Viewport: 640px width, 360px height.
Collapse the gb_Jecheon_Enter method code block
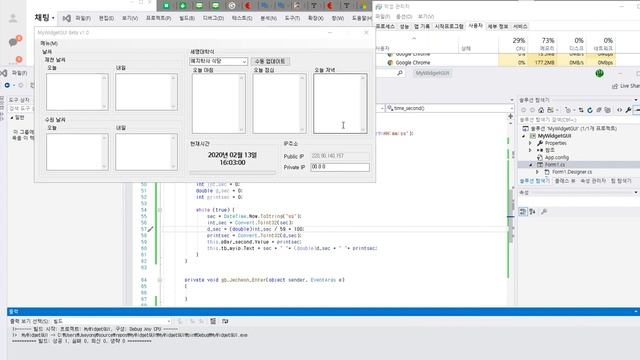tap(160, 280)
